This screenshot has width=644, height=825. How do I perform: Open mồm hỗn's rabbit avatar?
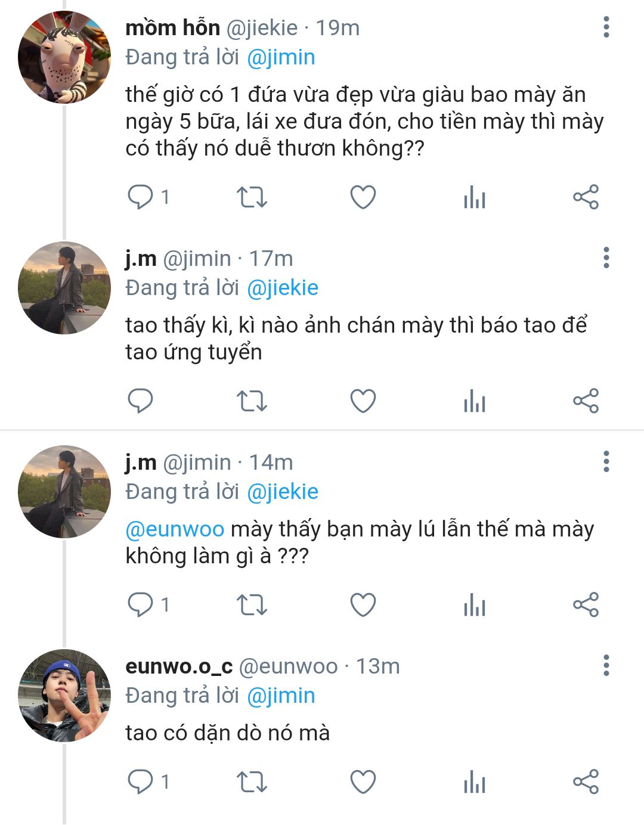point(64,57)
